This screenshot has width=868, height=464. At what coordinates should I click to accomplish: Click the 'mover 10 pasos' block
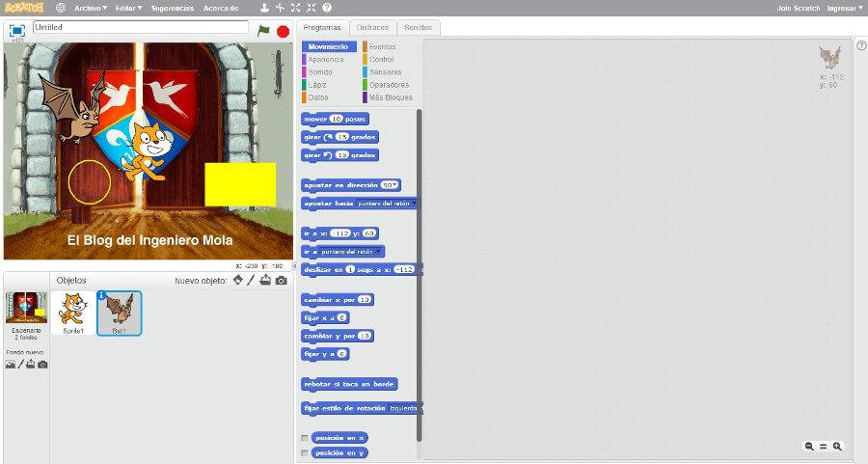click(x=335, y=119)
